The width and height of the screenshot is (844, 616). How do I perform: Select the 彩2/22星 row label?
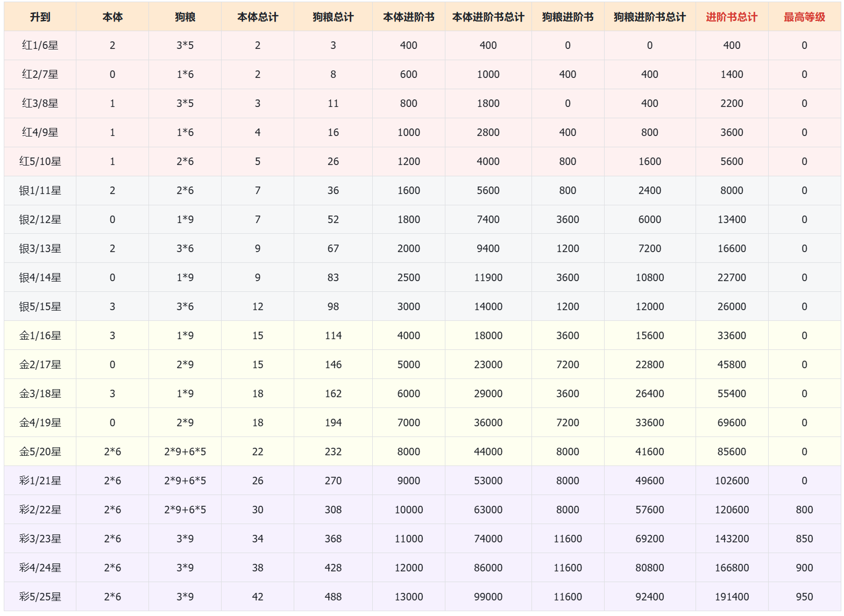[x=40, y=510]
